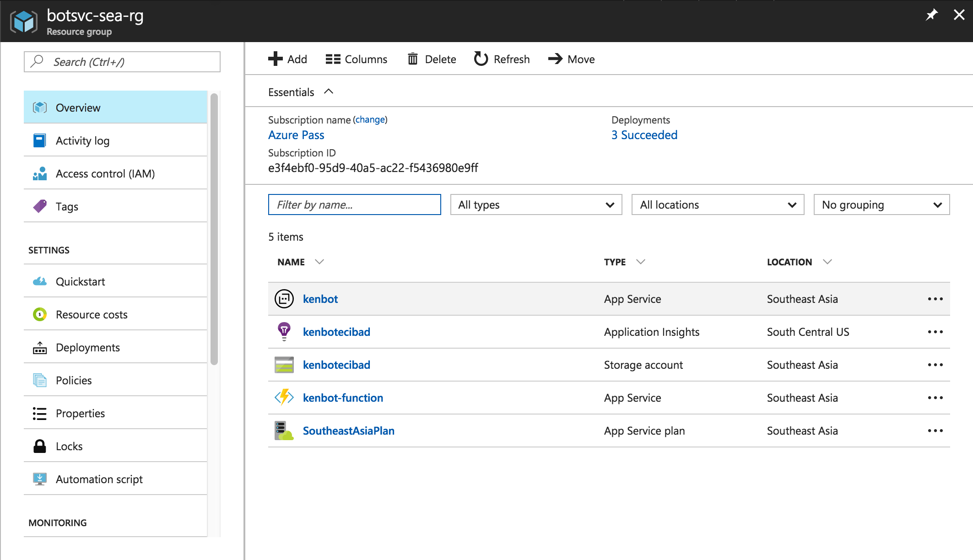Pin this blade with the pin icon
Screen dimensions: 973x560
click(x=931, y=15)
